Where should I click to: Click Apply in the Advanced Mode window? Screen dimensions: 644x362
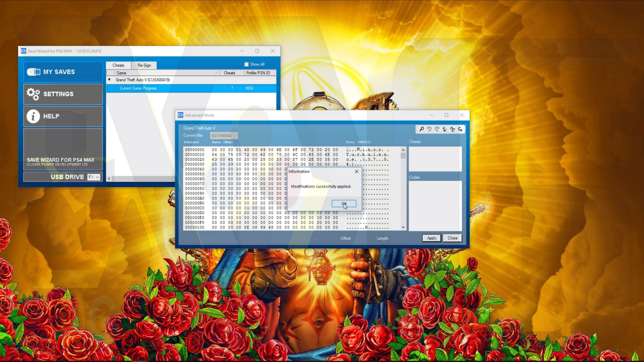pos(431,238)
